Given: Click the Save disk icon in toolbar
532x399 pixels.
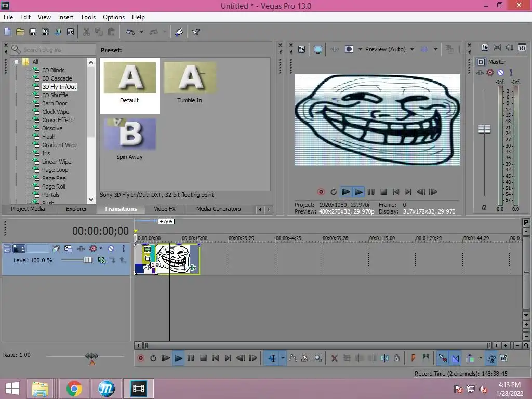Looking at the screenshot, I should click(33, 32).
